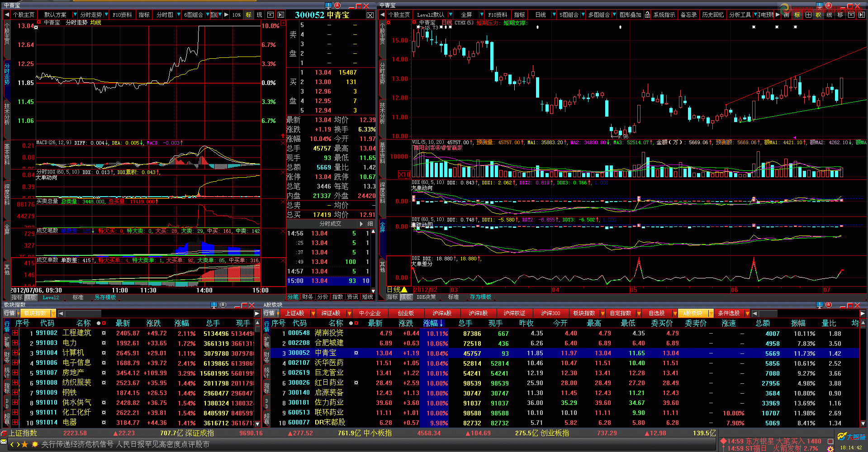Click the lock icon beside 图形叠加

pyautogui.click(x=647, y=15)
